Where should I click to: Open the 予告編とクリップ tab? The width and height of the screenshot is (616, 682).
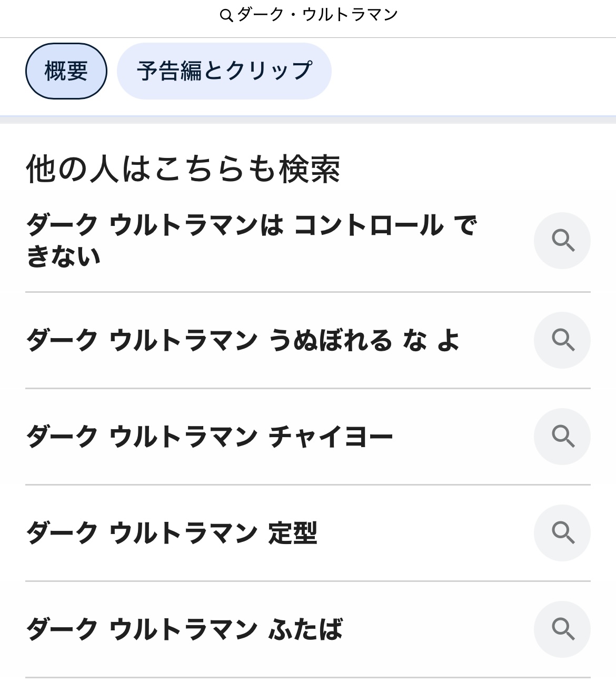(x=224, y=71)
